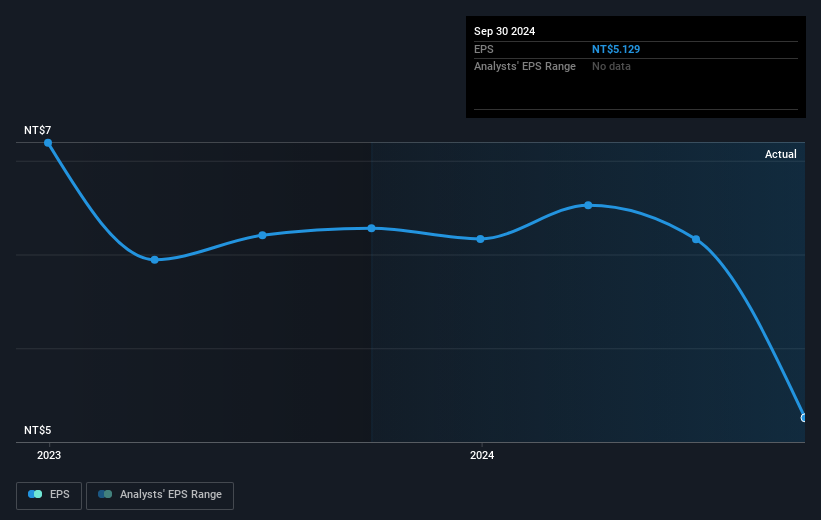This screenshot has width=821, height=520.
Task: Select the third EPS data point in 2023
Action: (262, 235)
